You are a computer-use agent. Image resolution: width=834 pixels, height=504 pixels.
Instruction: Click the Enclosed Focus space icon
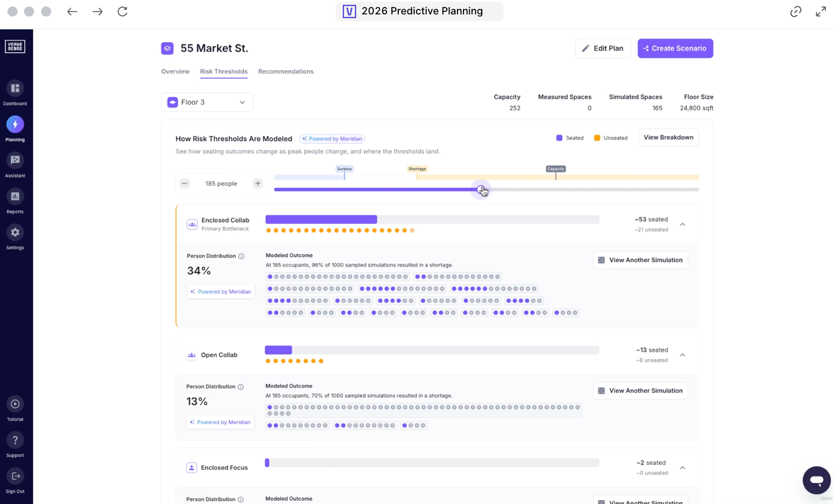pyautogui.click(x=192, y=468)
